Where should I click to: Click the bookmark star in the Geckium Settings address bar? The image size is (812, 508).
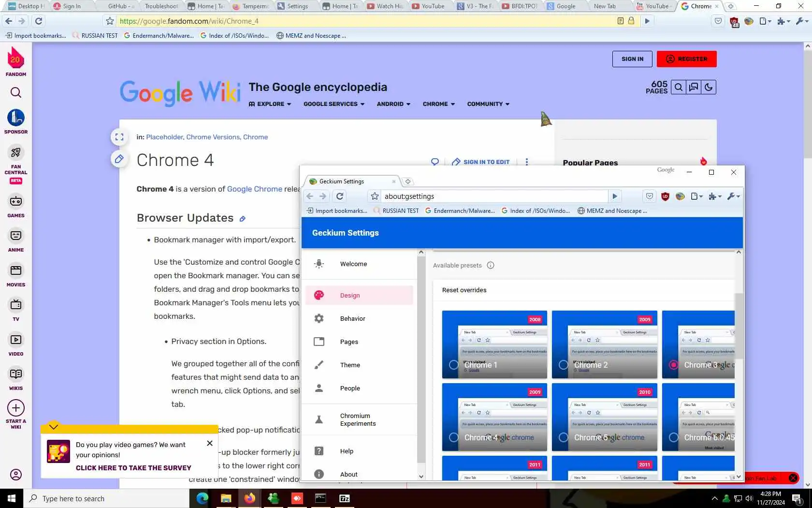coord(375,196)
